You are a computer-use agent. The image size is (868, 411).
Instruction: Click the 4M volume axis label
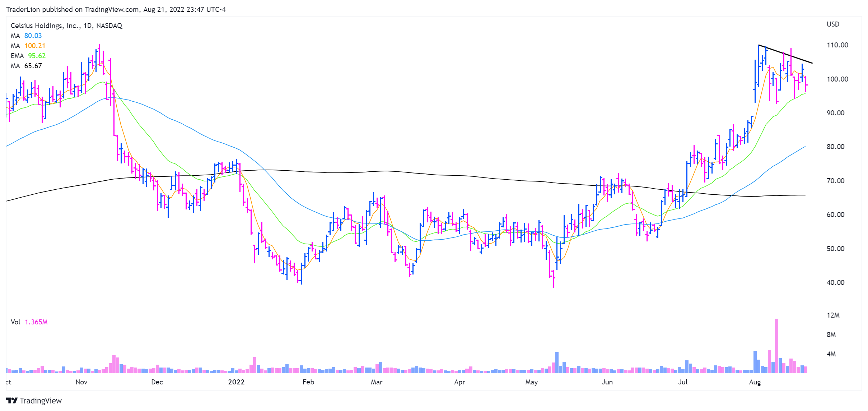coord(831,354)
